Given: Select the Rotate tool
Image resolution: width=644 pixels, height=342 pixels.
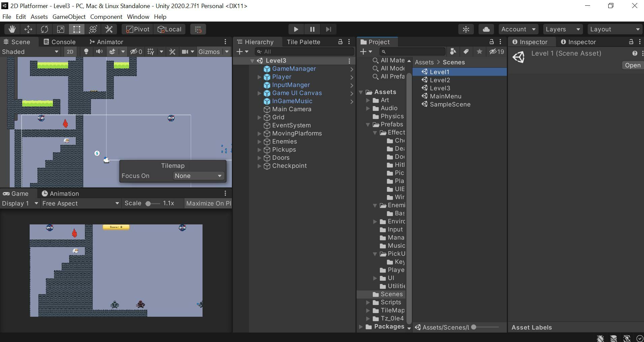Looking at the screenshot, I should click(x=44, y=29).
